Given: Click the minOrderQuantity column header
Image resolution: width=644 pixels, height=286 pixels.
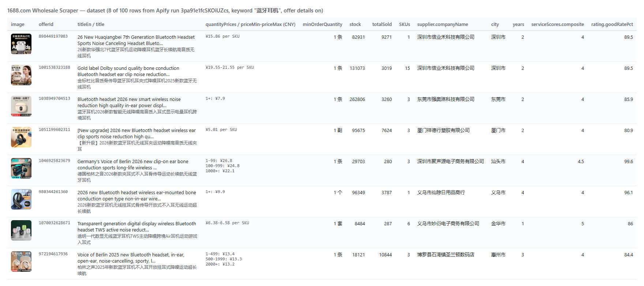Looking at the screenshot, I should tap(322, 25).
